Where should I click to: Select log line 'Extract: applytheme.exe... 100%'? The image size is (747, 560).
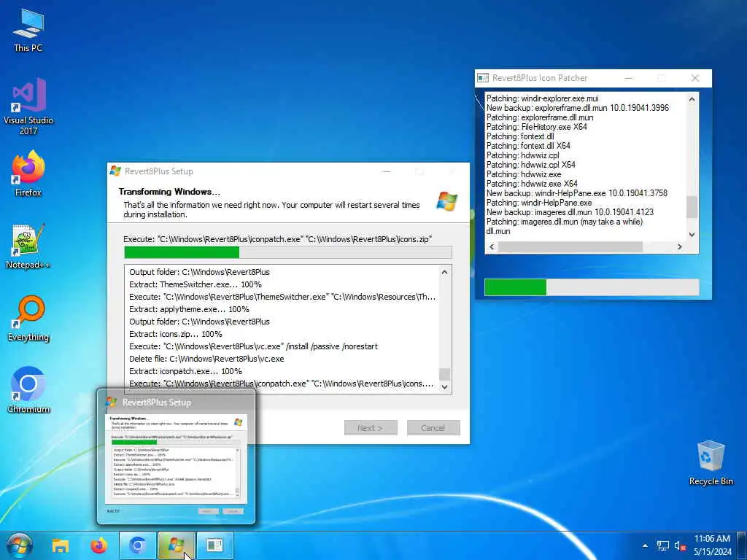click(189, 309)
